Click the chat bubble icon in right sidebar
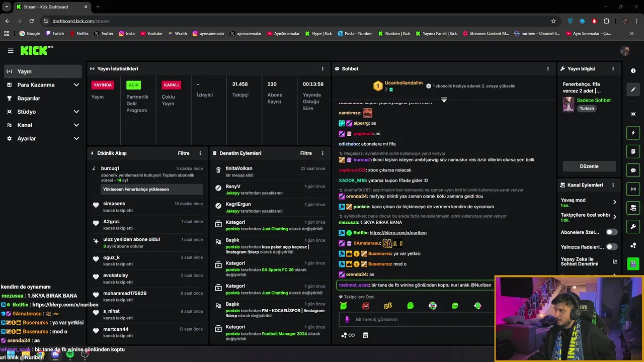The height and width of the screenshot is (362, 644). click(x=633, y=170)
